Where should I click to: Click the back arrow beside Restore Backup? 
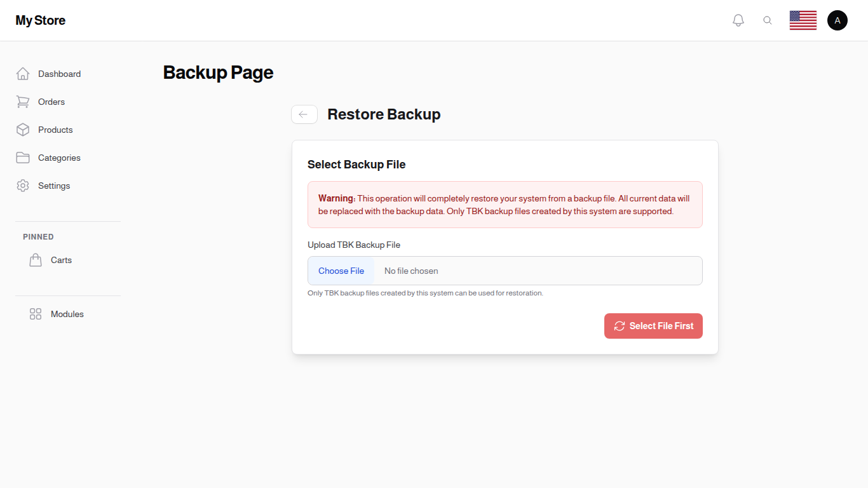[x=304, y=114]
